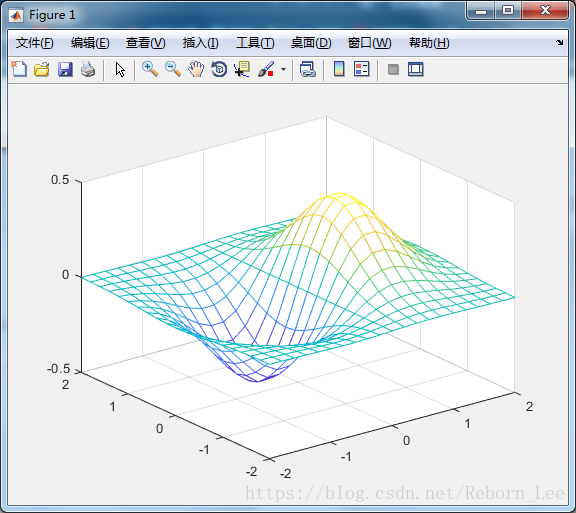
Task: Open the 文件(F) menu
Action: tap(35, 43)
